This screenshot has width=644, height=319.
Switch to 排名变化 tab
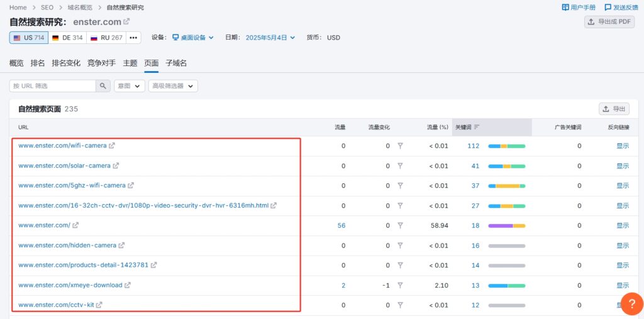66,63
